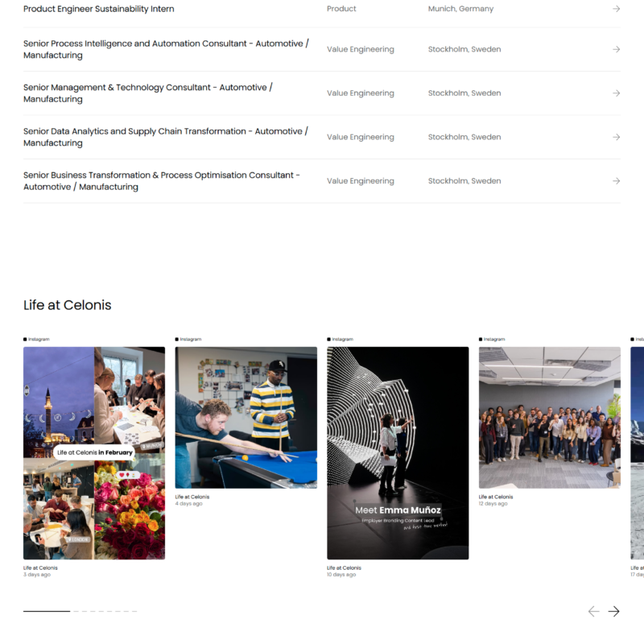
Task: Click arrow beside Senior Data Analytics job
Action: tap(616, 137)
